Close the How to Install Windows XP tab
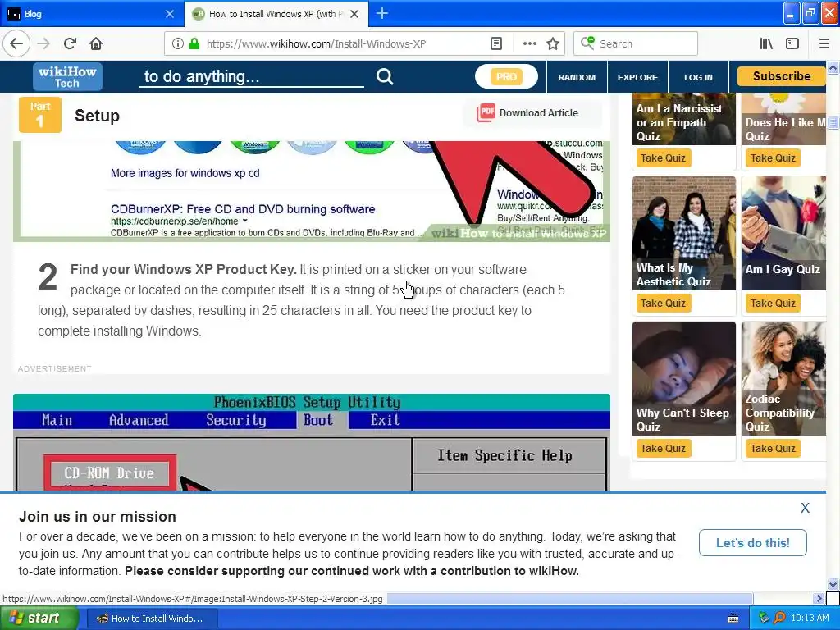 (354, 14)
